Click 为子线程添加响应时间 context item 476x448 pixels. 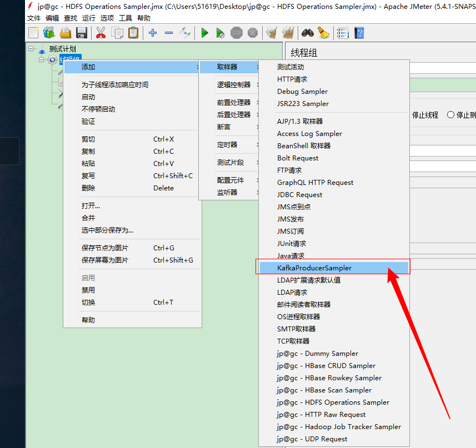pos(132,84)
